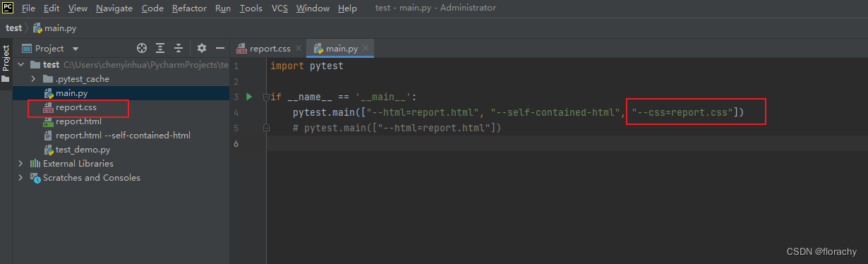Click line number 1 in the gutter
Image resolution: width=868 pixels, height=264 pixels.
[x=236, y=66]
